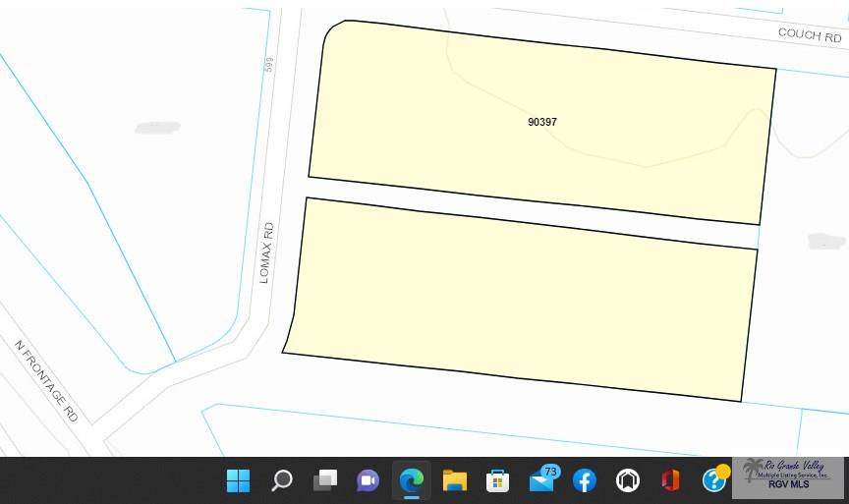The width and height of the screenshot is (849, 504).
Task: Open taskbar Search magnifier
Action: 282,480
